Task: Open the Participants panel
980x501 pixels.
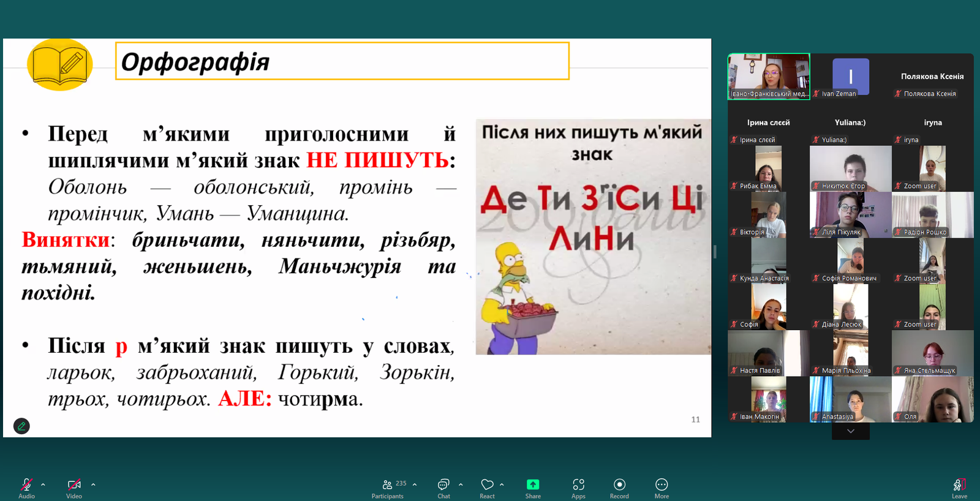Action: point(388,488)
